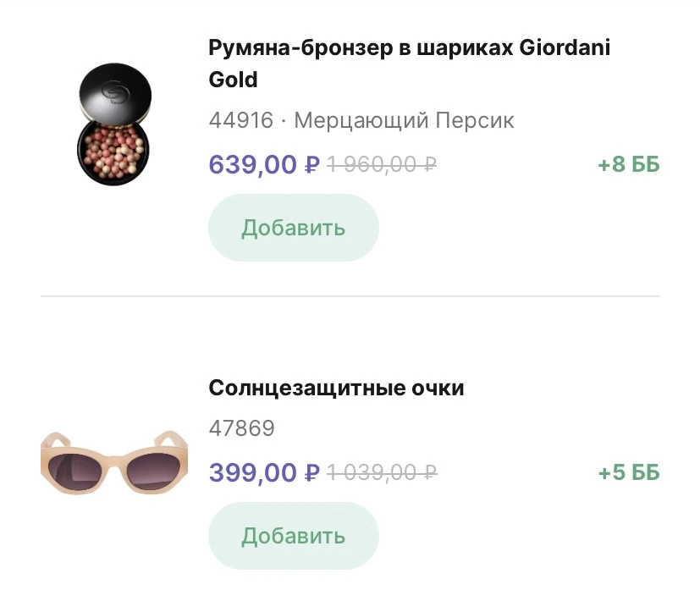Open the Giordani Gold blush pearls product image
Viewport: 700px width, 601px height.
tap(113, 124)
